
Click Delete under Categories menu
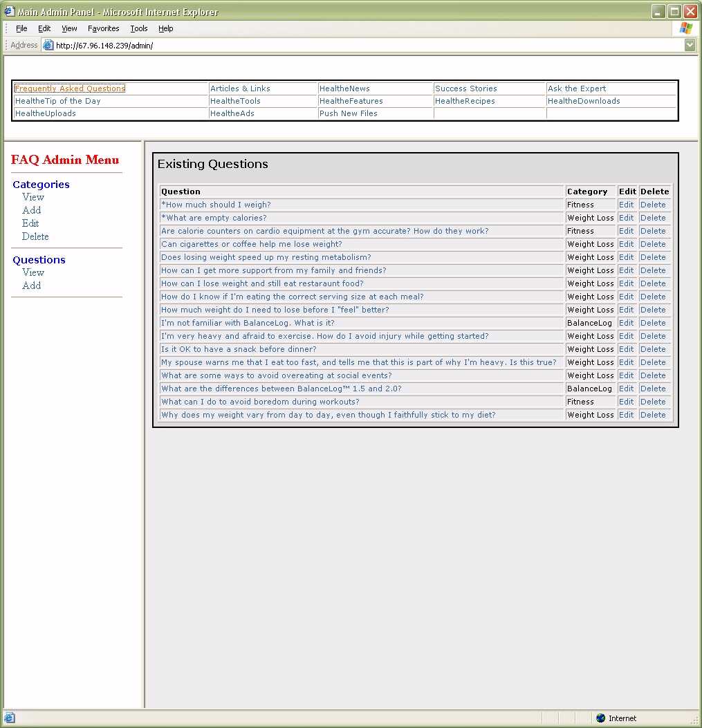click(35, 236)
